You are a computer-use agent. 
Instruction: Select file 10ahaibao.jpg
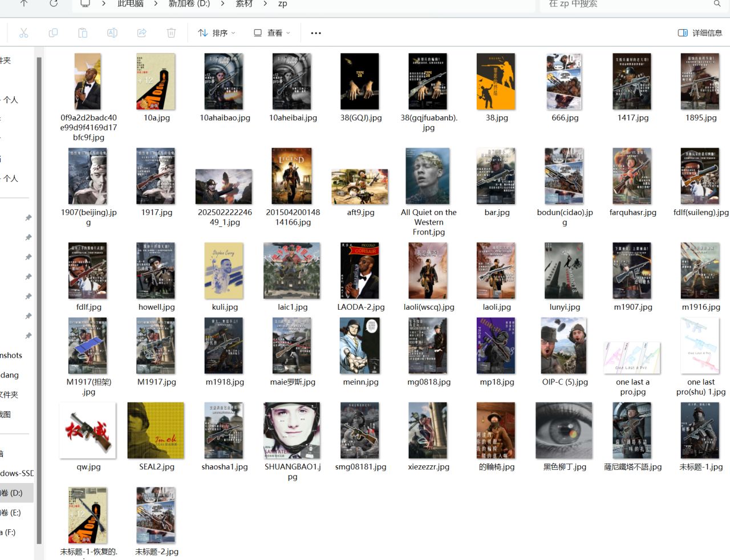pos(225,88)
